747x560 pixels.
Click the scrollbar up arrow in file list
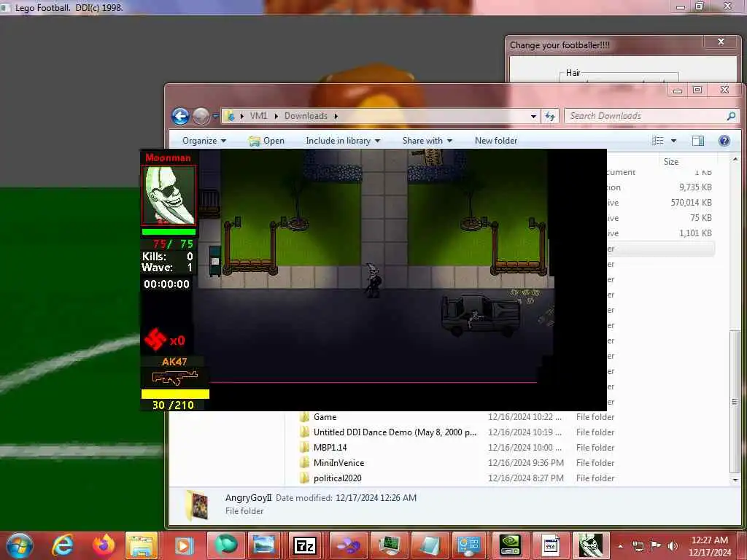point(735,159)
